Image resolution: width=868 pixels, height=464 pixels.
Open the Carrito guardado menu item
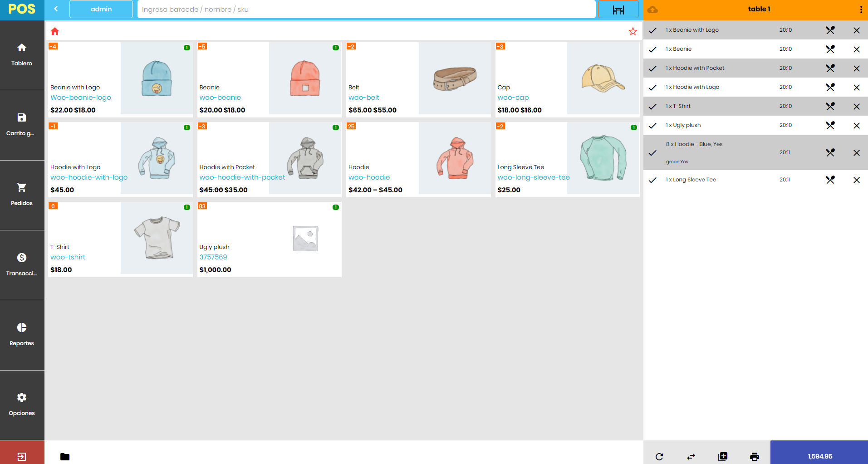tap(22, 125)
